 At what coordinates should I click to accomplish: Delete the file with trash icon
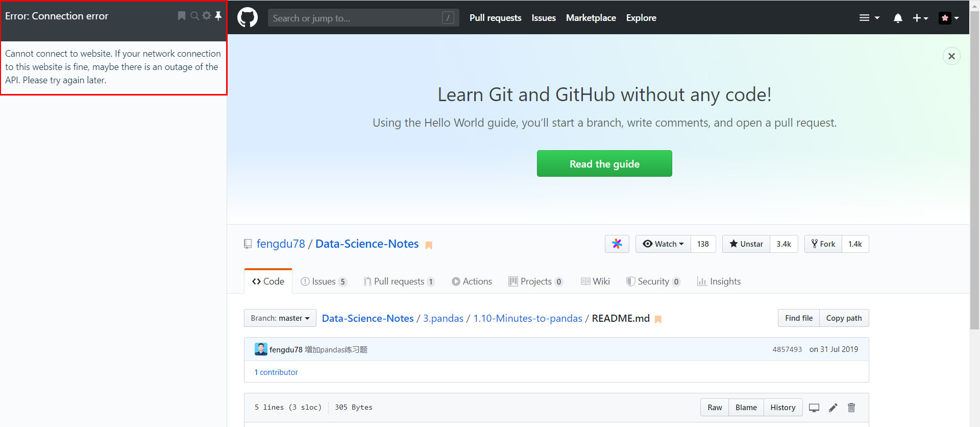point(851,408)
